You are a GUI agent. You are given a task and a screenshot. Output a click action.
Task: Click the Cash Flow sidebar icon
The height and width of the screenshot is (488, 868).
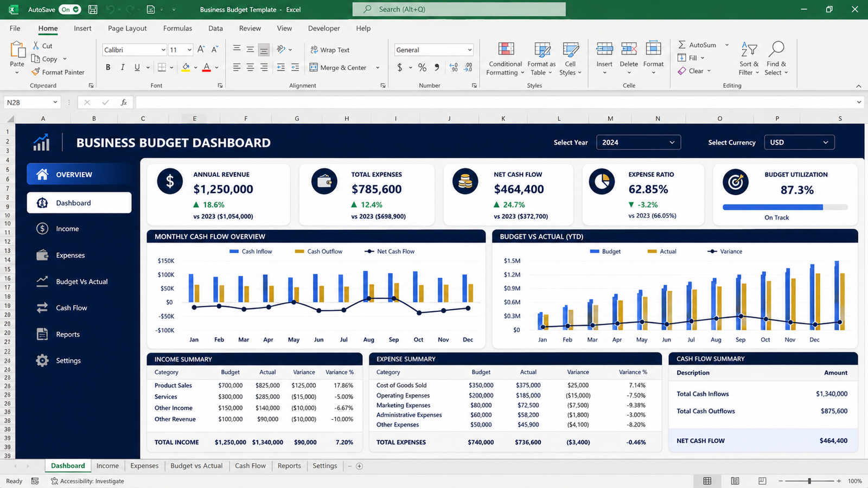point(42,308)
